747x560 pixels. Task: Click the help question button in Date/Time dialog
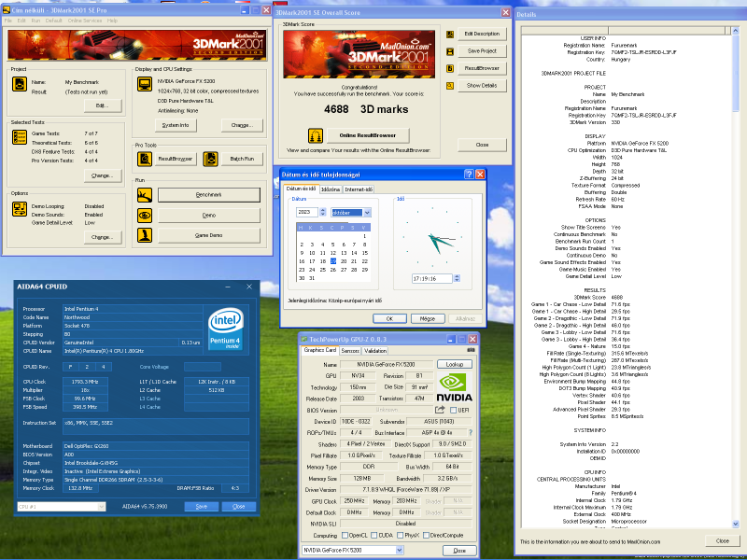click(469, 175)
